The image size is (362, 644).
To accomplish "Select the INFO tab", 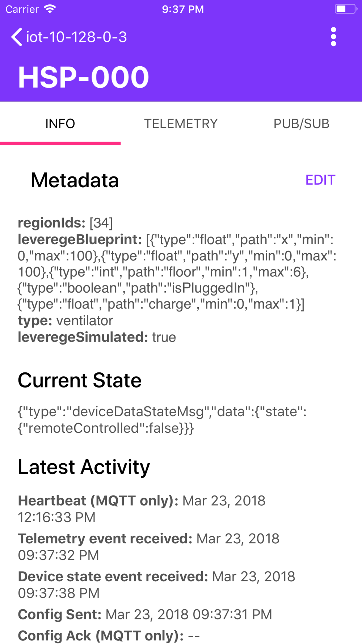I will click(x=60, y=124).
